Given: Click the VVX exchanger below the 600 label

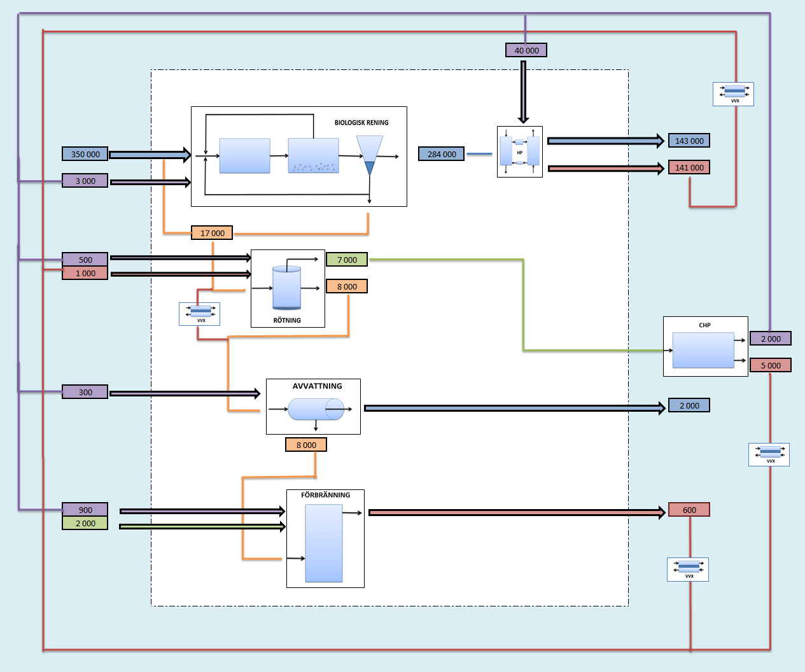Looking at the screenshot, I should click(x=688, y=570).
